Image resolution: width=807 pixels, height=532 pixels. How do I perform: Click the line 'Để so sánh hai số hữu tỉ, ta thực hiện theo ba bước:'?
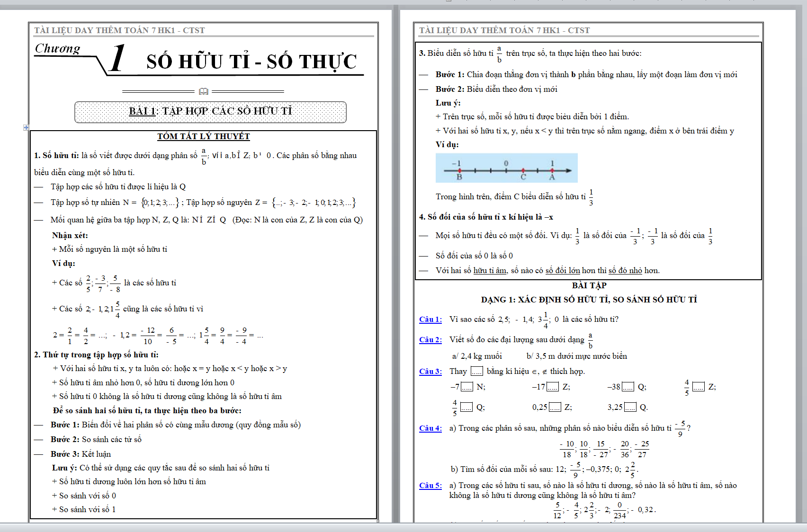click(x=147, y=411)
